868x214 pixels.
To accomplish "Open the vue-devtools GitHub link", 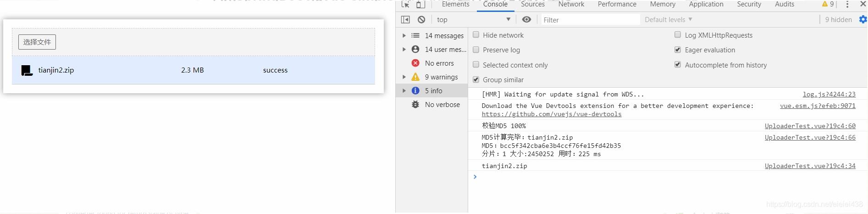I will click(x=552, y=114).
